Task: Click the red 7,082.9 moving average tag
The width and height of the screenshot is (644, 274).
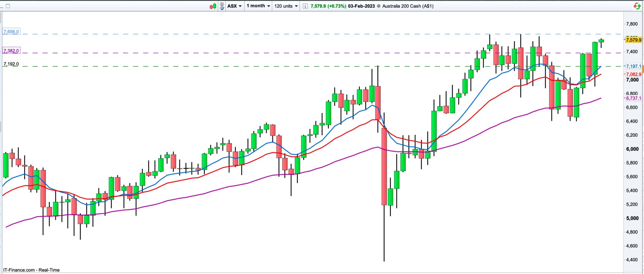Action: pyautogui.click(x=633, y=74)
